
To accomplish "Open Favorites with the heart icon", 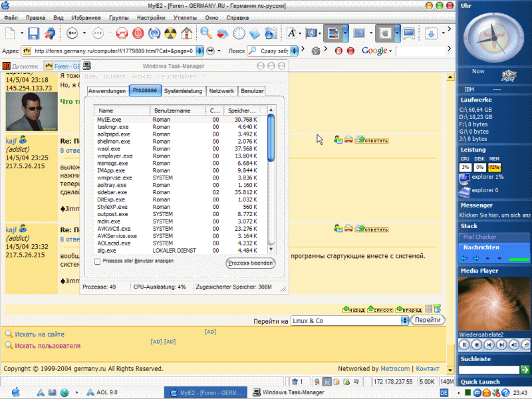I will pos(222,33).
